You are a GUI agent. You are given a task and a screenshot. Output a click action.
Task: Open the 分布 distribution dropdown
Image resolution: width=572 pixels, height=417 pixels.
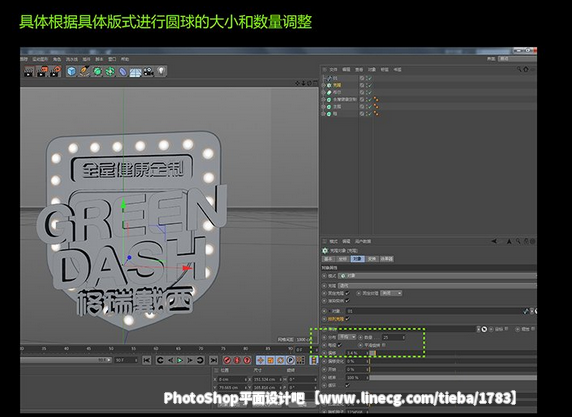pos(347,337)
